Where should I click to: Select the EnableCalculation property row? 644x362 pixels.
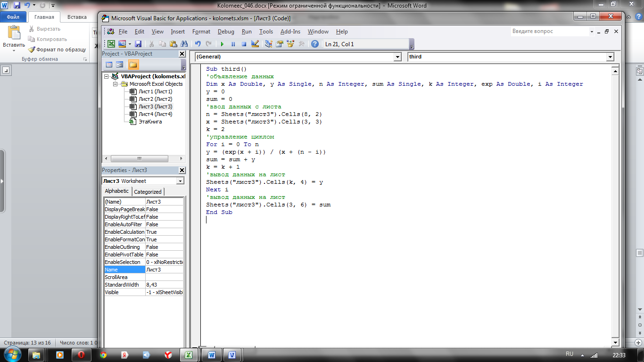(144, 232)
